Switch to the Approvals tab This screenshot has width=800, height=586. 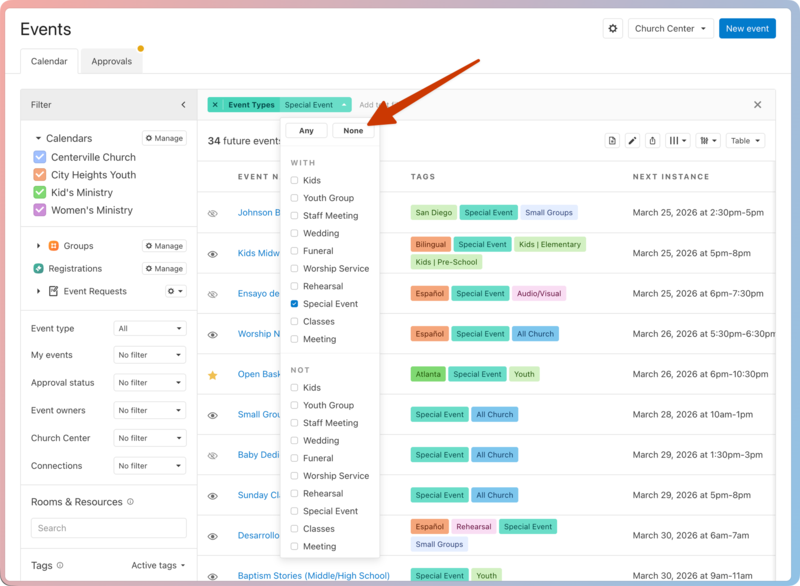111,62
